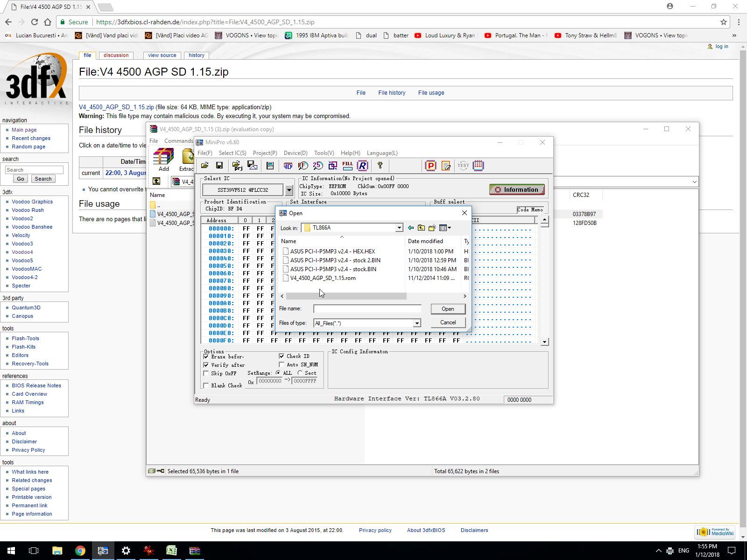Expand the Look in TL866A dropdown
The width and height of the screenshot is (747, 560).
click(399, 228)
